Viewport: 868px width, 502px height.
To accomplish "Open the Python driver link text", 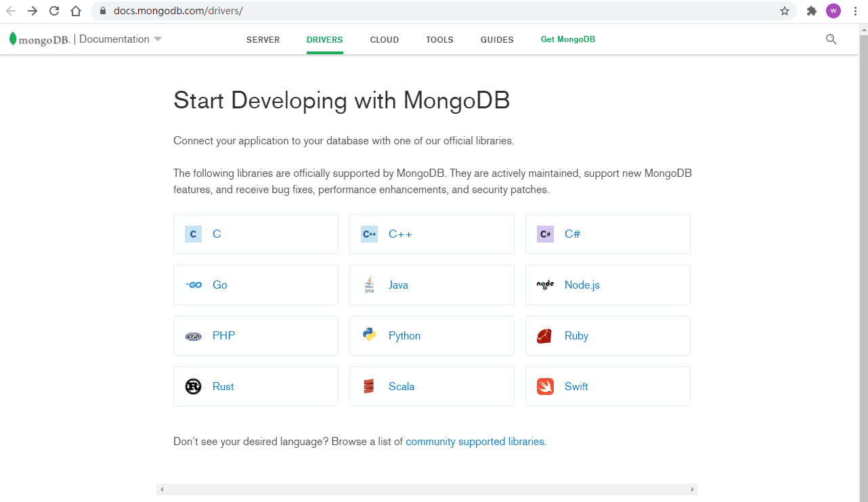I will click(x=404, y=336).
